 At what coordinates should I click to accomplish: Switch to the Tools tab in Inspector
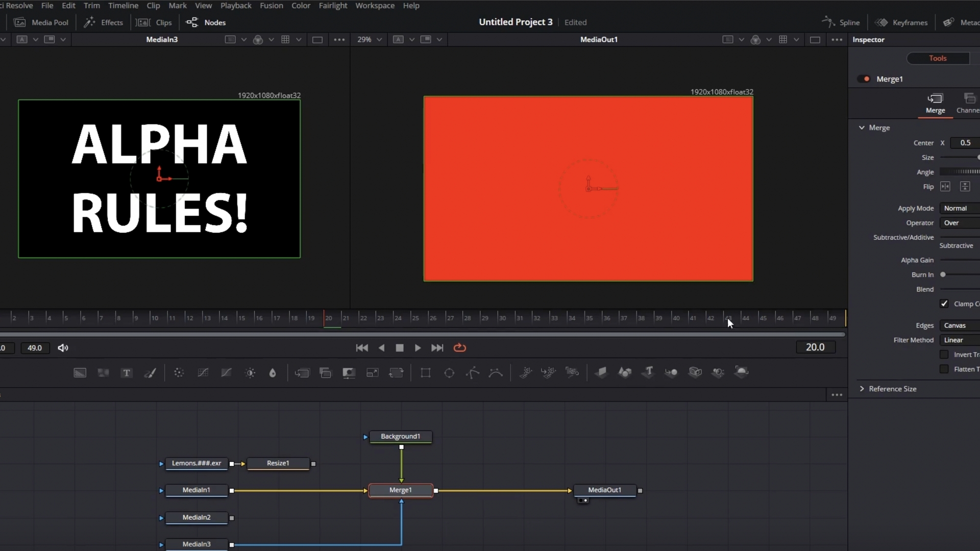pyautogui.click(x=938, y=58)
